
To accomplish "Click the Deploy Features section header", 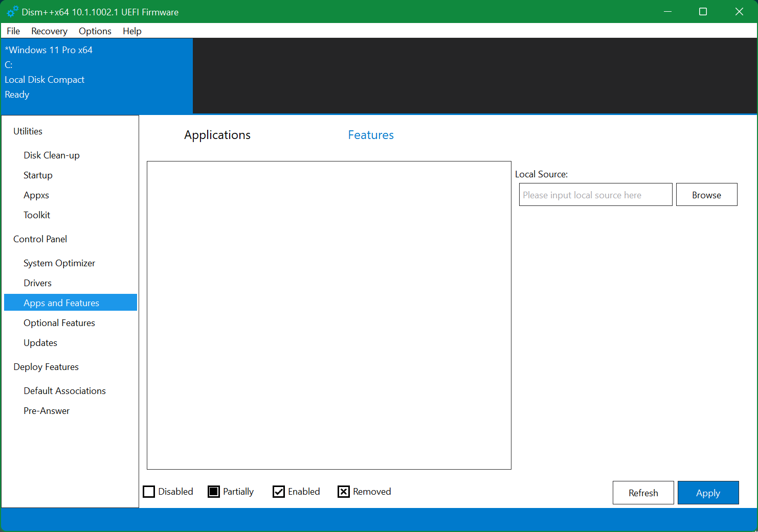I will coord(46,367).
